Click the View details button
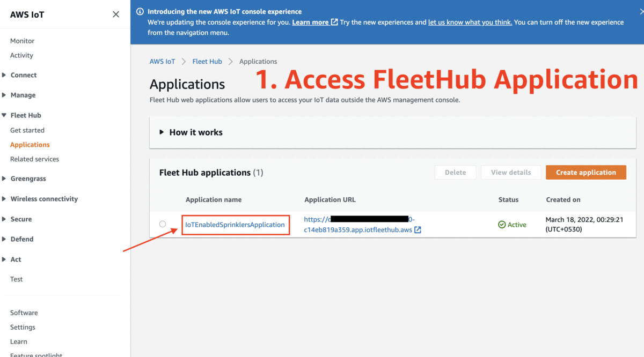 pyautogui.click(x=511, y=173)
